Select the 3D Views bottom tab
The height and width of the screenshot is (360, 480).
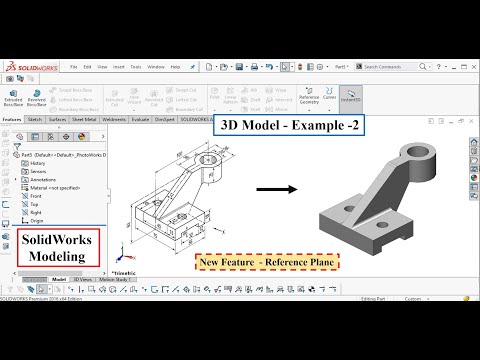pos(82,279)
